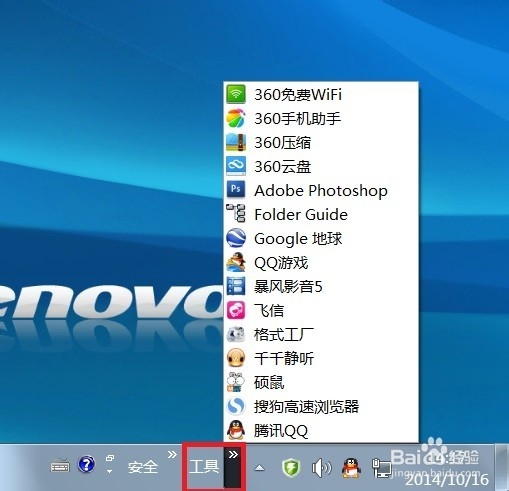The image size is (509, 491).
Task: Click the 硕鼠 cartoon mouse icon
Action: tap(236, 382)
